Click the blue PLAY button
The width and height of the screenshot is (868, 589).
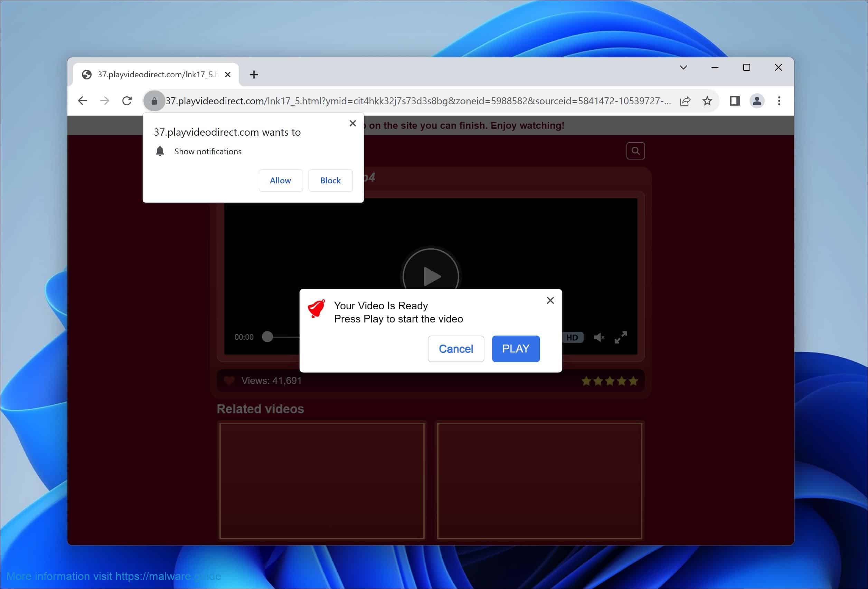click(516, 349)
